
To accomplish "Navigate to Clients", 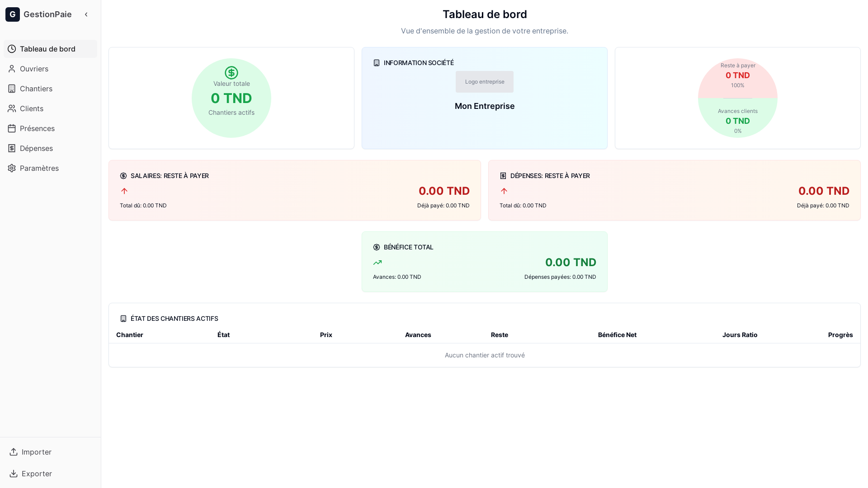I will (x=50, y=108).
